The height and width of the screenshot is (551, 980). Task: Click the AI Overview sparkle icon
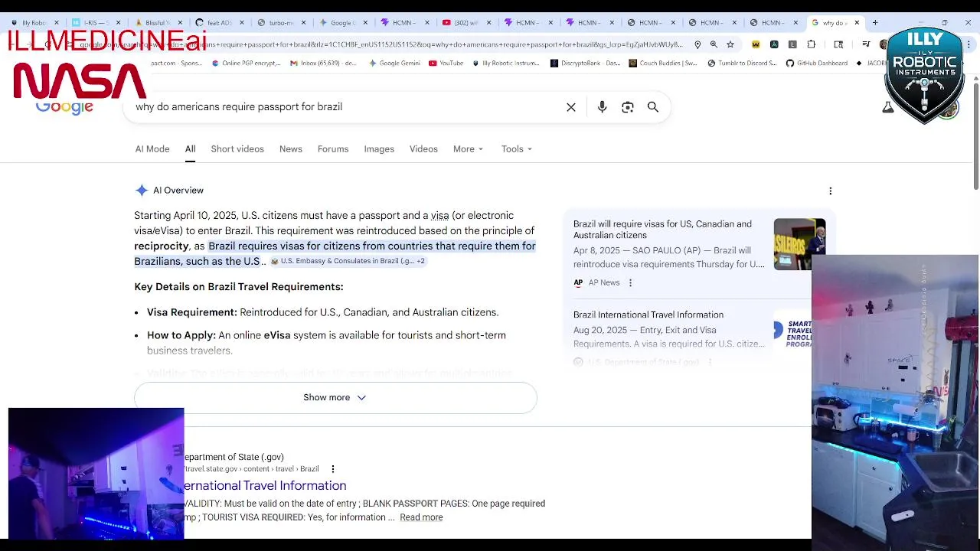pos(141,191)
